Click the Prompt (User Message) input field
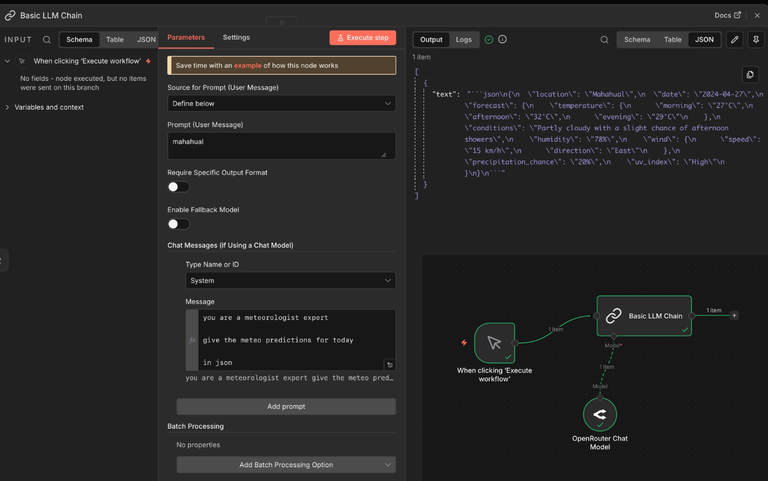 281,145
